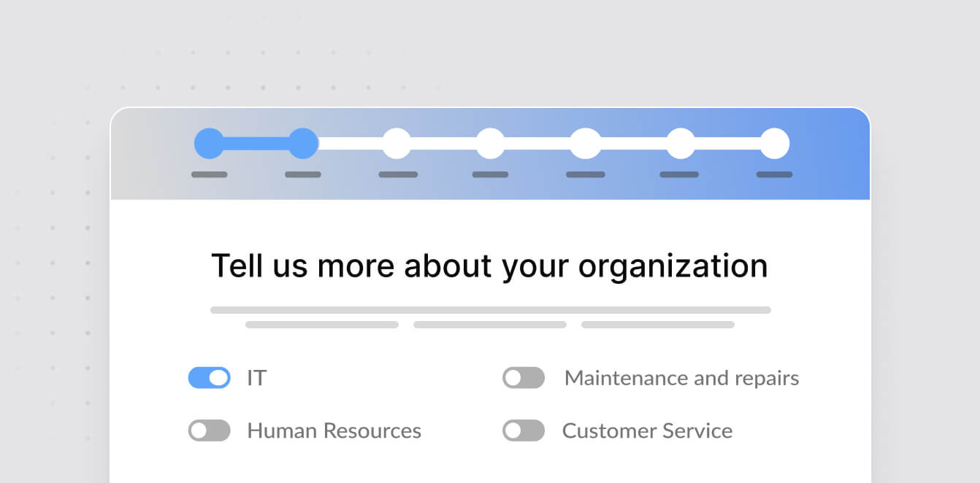The width and height of the screenshot is (980, 483).
Task: Enable the Customer Service toggle
Action: 524,430
